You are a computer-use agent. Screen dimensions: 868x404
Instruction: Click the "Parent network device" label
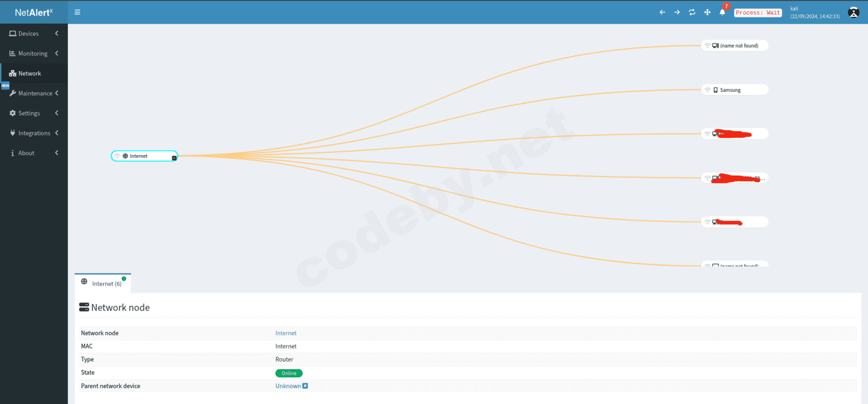click(111, 386)
